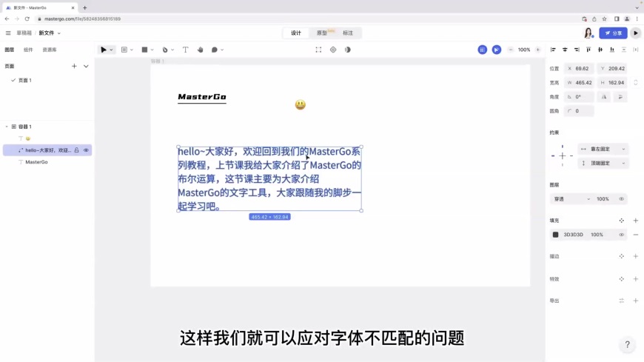Flip selection horizontally
Image resolution: width=644 pixels, height=362 pixels.
coord(604,97)
